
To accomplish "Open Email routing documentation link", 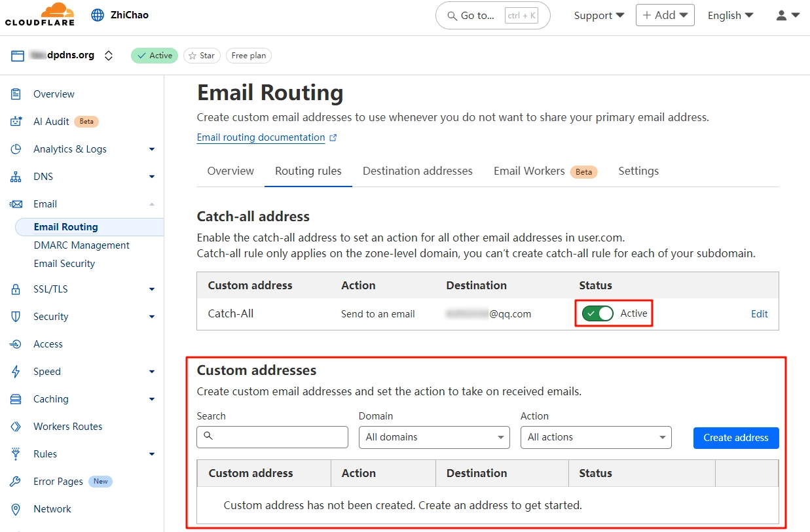I will coord(261,137).
